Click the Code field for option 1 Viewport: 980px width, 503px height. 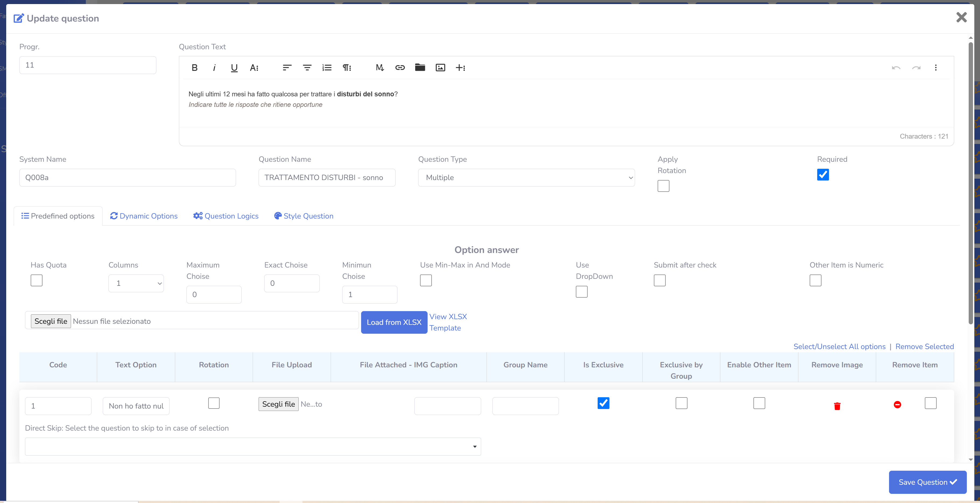(x=58, y=406)
